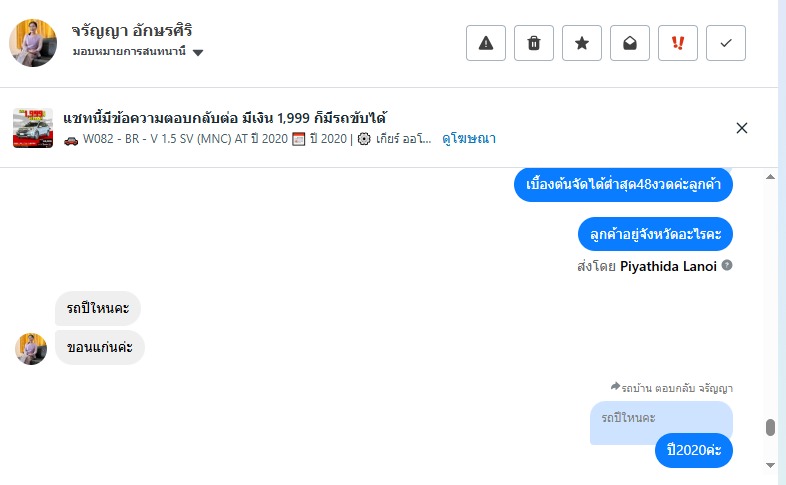
Task: Click the reply arrow icon above quoted message
Action: tap(615, 387)
